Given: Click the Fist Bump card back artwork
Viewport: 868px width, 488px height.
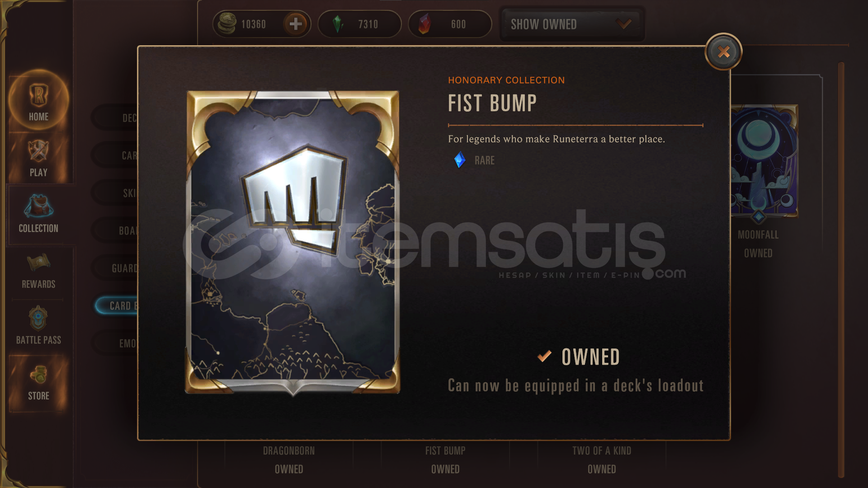Looking at the screenshot, I should point(293,243).
